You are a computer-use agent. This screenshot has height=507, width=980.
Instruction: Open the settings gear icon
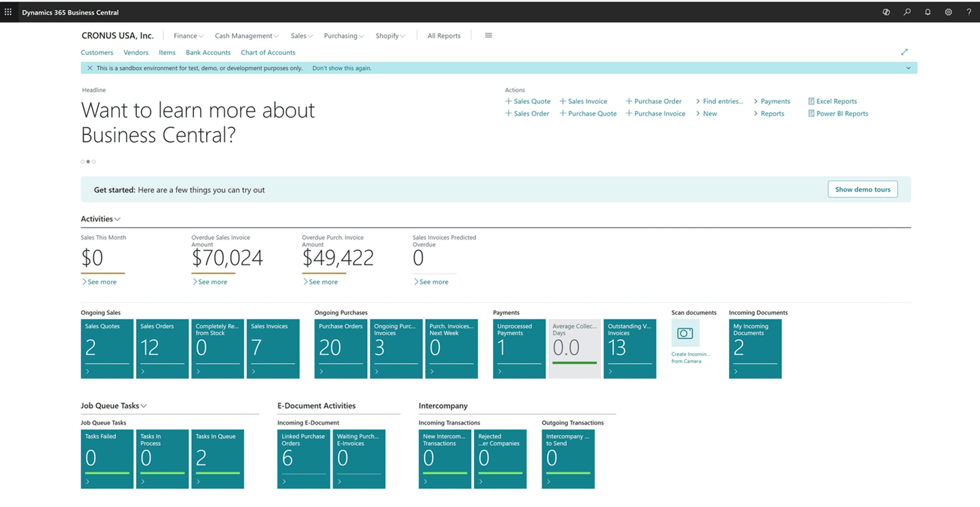coord(948,12)
